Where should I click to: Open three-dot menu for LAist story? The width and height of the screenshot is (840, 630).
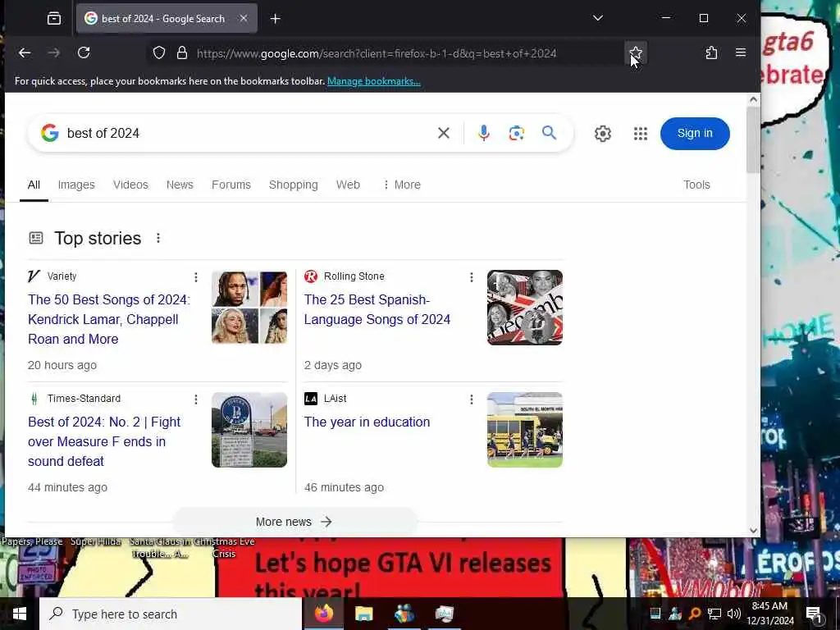[472, 399]
